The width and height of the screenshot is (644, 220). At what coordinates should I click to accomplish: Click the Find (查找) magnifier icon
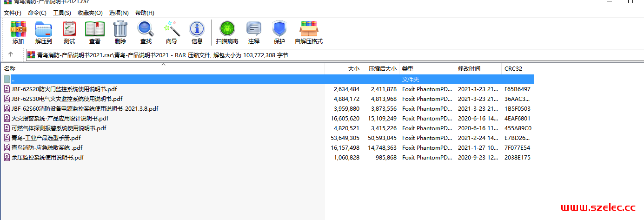click(146, 29)
